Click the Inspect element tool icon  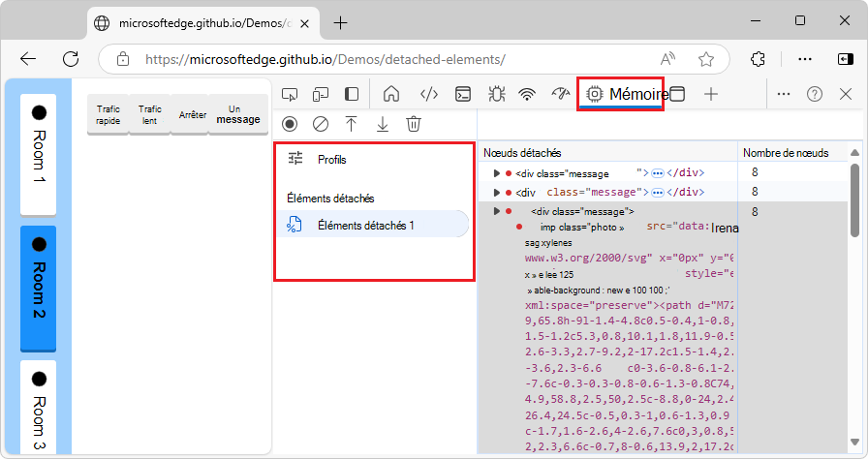[x=290, y=95]
